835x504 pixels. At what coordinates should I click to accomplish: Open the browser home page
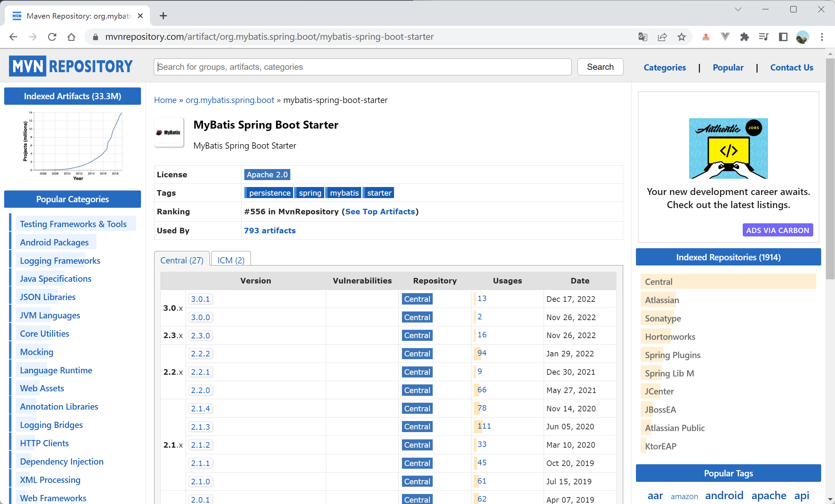point(71,37)
